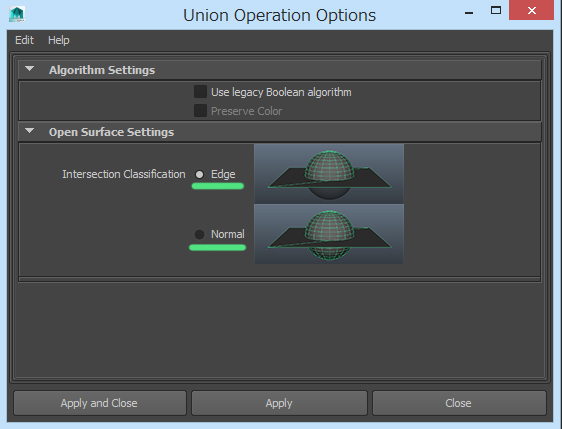Click the Open Surface Settings header label
This screenshot has width=562, height=429.
tap(111, 132)
